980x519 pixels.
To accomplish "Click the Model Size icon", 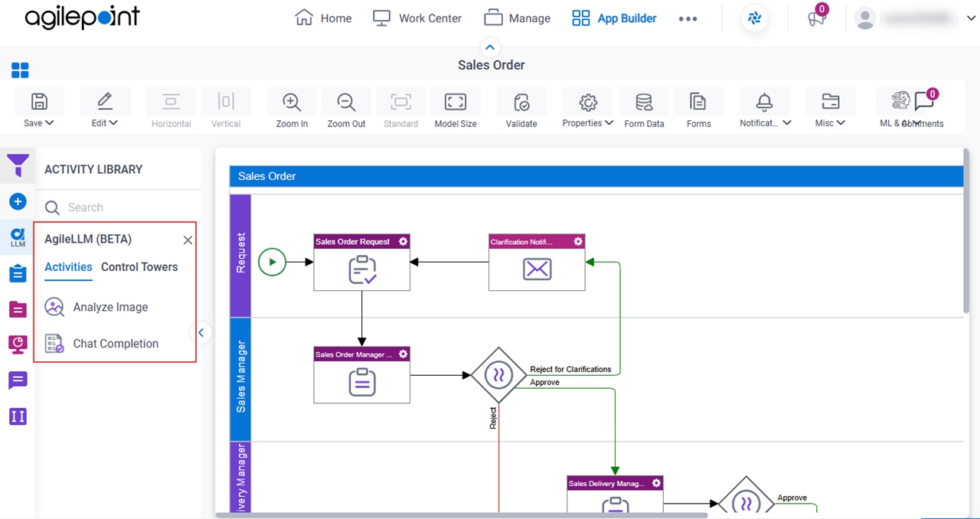I will [456, 102].
